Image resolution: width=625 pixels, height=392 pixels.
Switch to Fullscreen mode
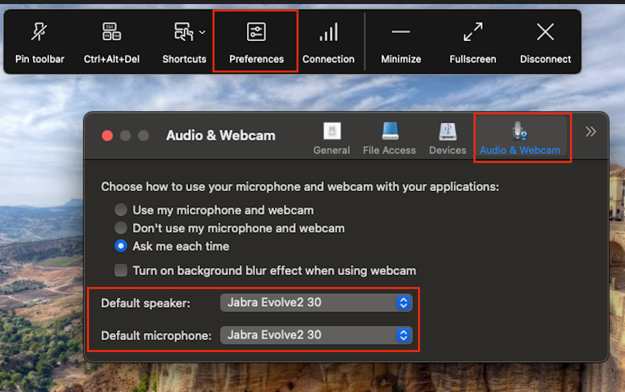coord(473,42)
